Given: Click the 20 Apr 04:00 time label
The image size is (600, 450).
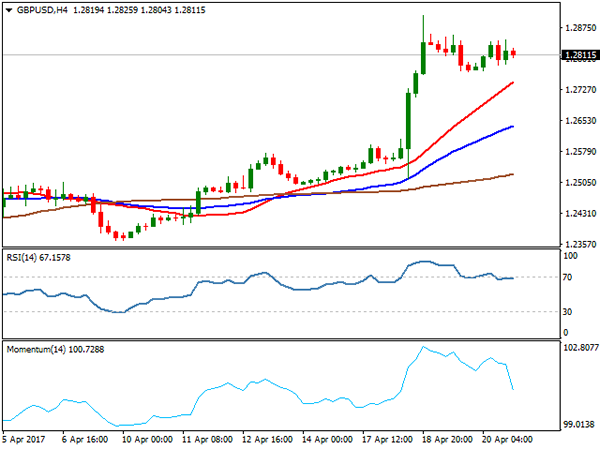Looking at the screenshot, I should click(x=507, y=439).
